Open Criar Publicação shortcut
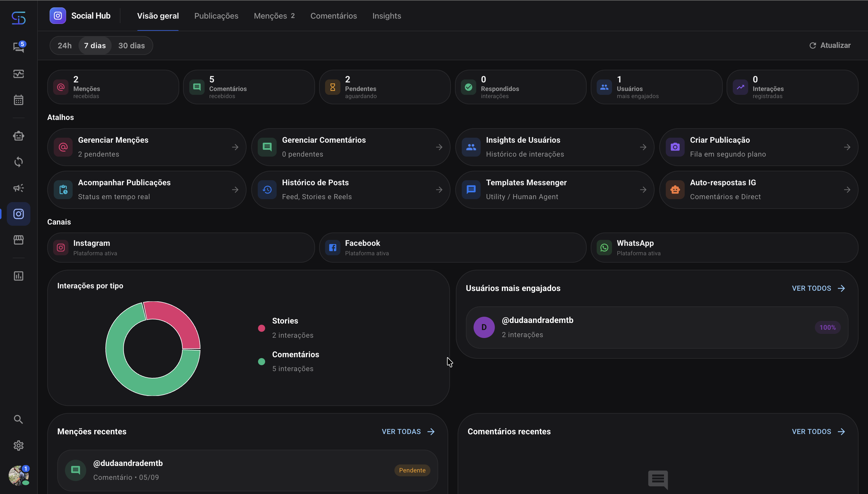 point(759,147)
